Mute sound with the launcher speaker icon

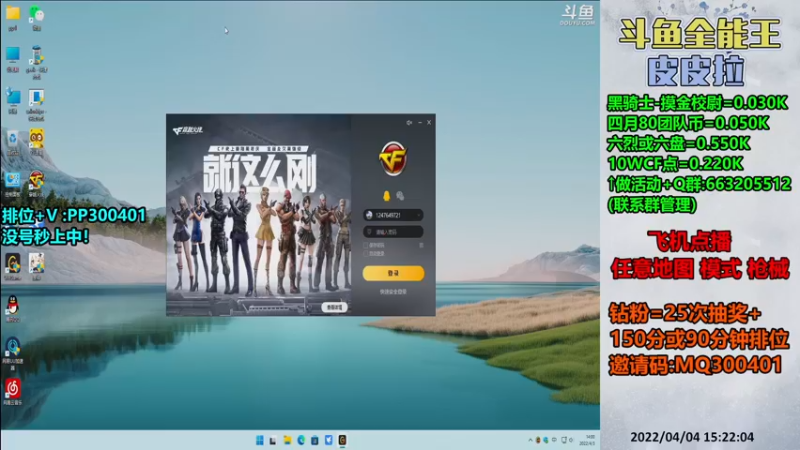[409, 122]
